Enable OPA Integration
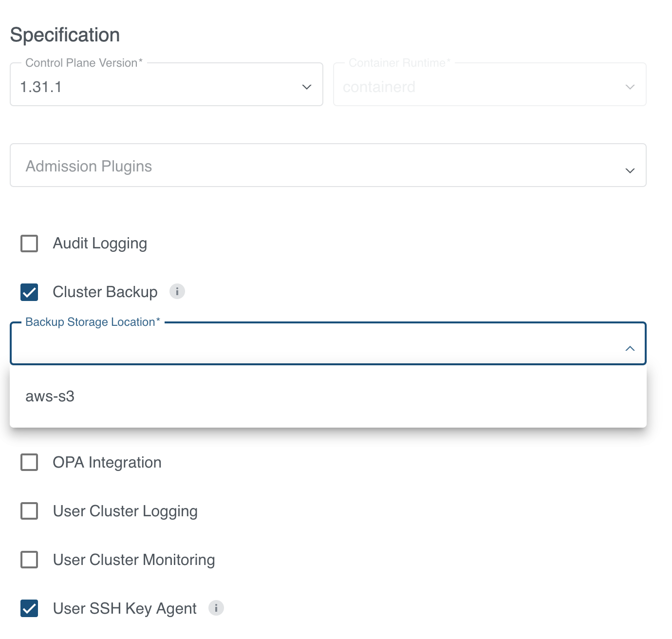672x639 pixels. click(29, 463)
